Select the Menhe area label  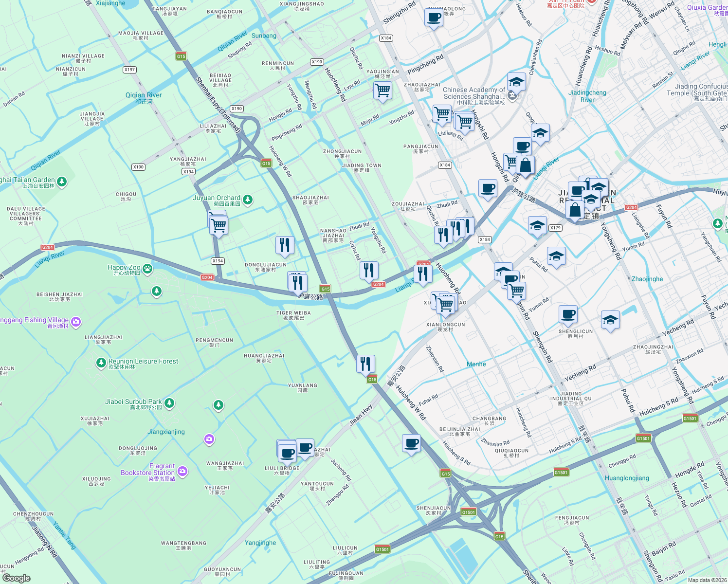pos(476,364)
